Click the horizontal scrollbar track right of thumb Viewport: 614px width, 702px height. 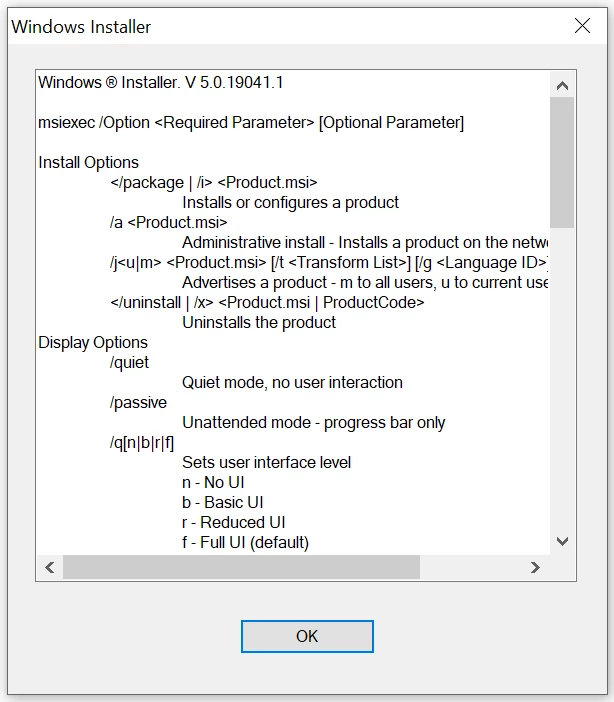[471, 567]
